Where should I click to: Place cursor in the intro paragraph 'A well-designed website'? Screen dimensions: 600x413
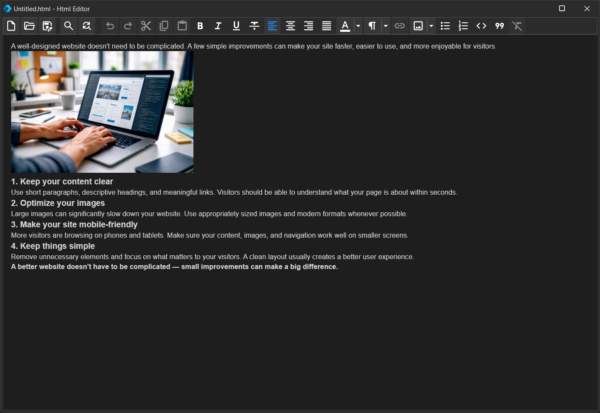253,46
